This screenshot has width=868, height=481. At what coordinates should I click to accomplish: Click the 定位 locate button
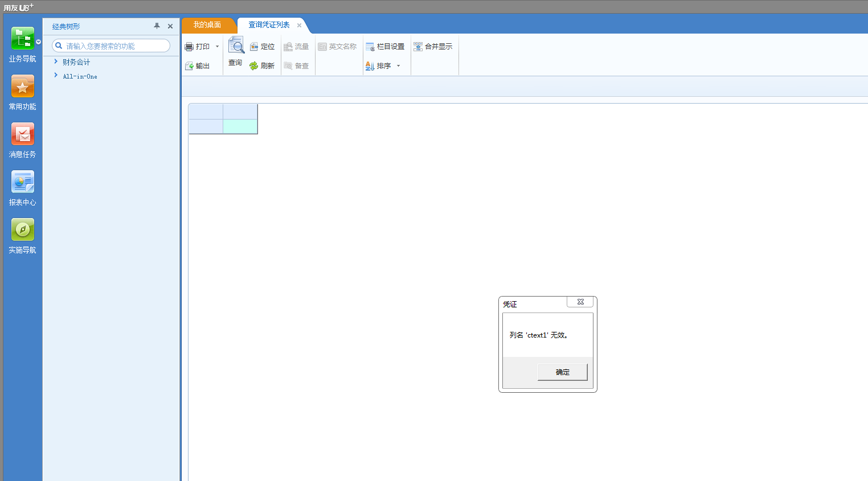click(x=262, y=47)
